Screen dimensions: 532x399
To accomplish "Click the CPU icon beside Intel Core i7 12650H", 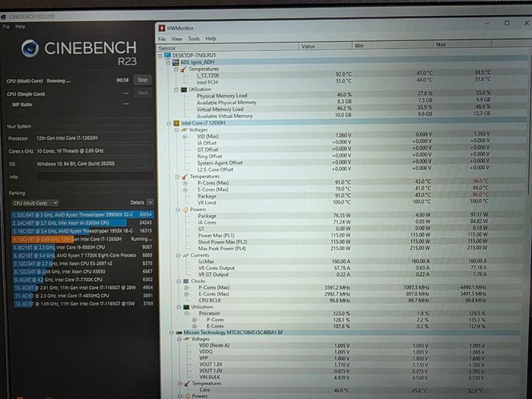I will click(176, 123).
